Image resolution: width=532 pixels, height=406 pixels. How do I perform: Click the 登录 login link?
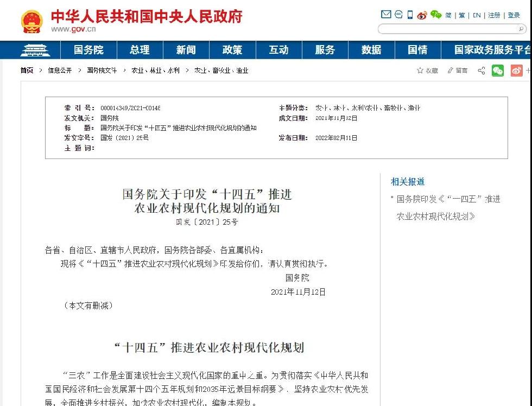point(514,15)
